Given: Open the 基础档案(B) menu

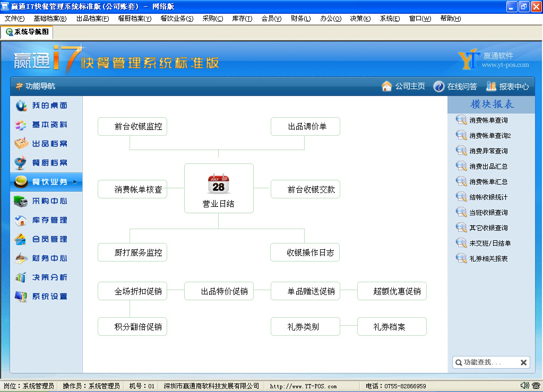Looking at the screenshot, I should pyautogui.click(x=50, y=19).
